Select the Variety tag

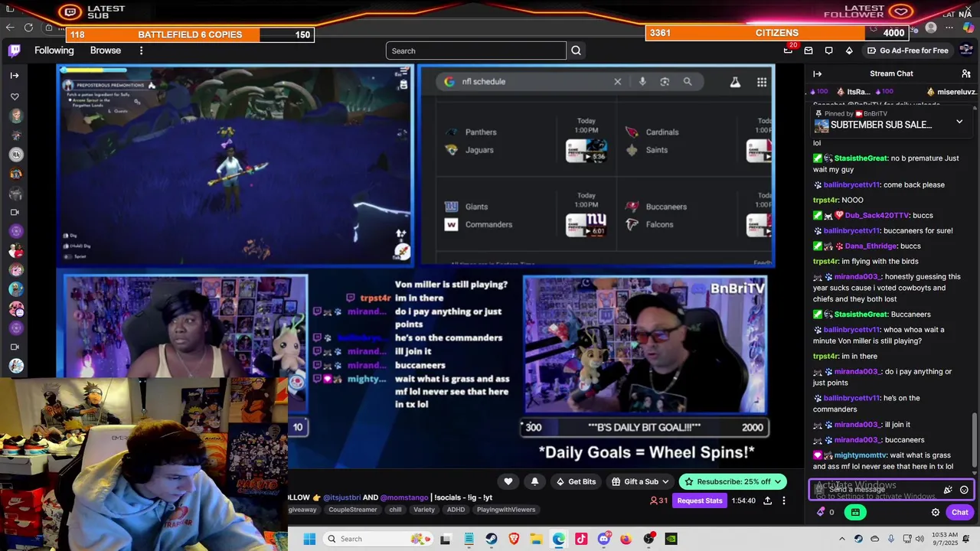pos(424,510)
